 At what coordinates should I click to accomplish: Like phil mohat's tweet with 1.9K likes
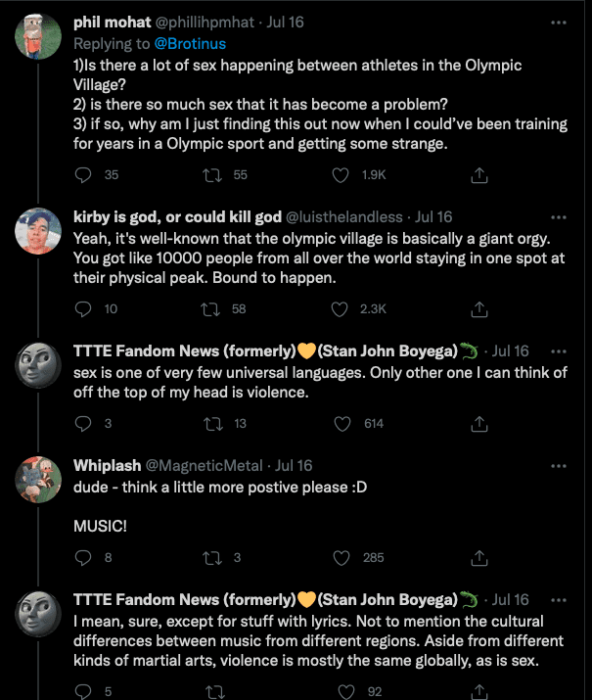tap(341, 174)
